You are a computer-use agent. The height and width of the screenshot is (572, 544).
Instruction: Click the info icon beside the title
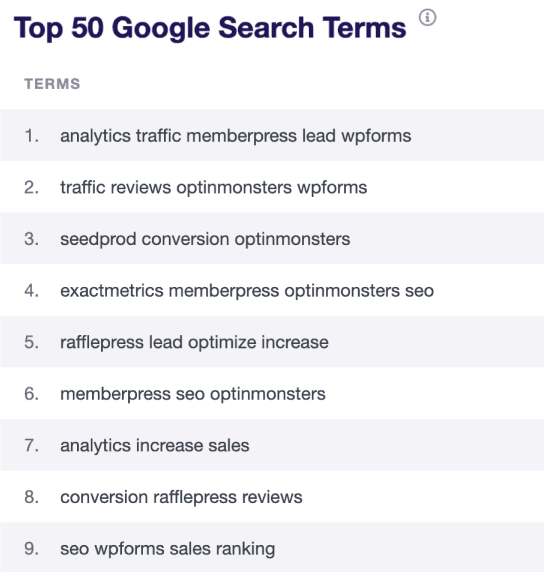427,18
